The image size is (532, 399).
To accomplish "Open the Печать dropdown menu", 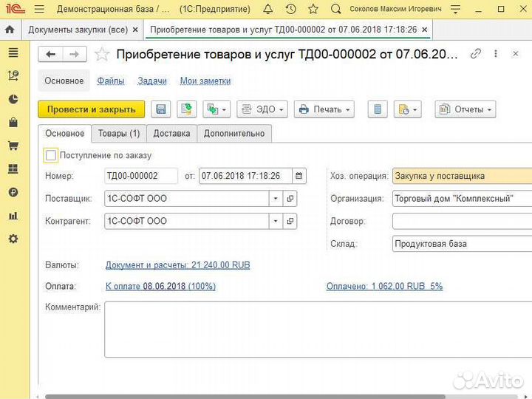I will click(324, 109).
